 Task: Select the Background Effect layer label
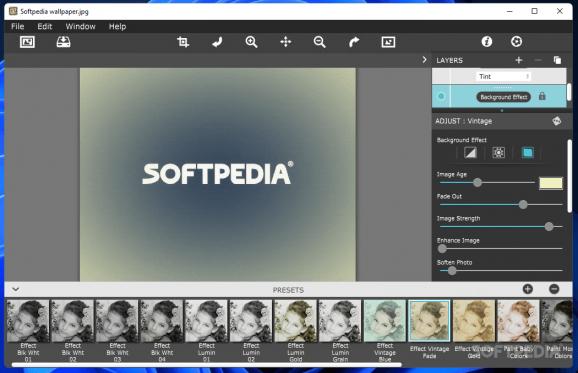[x=504, y=97]
